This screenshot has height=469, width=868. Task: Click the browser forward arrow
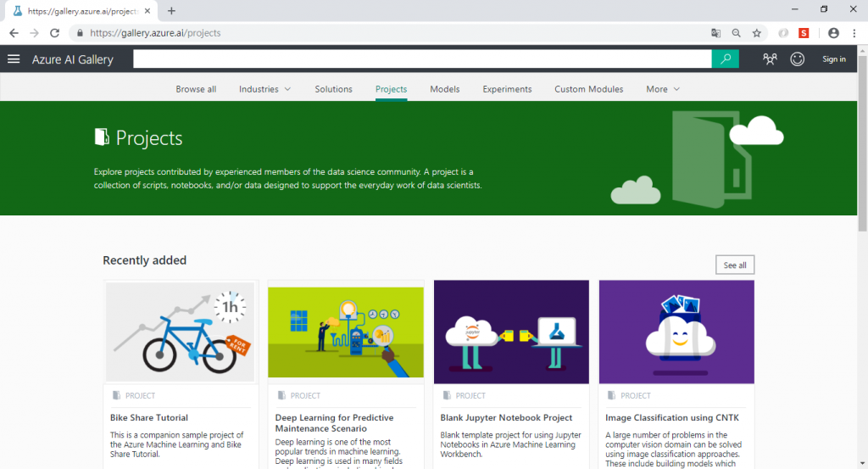pyautogui.click(x=34, y=33)
